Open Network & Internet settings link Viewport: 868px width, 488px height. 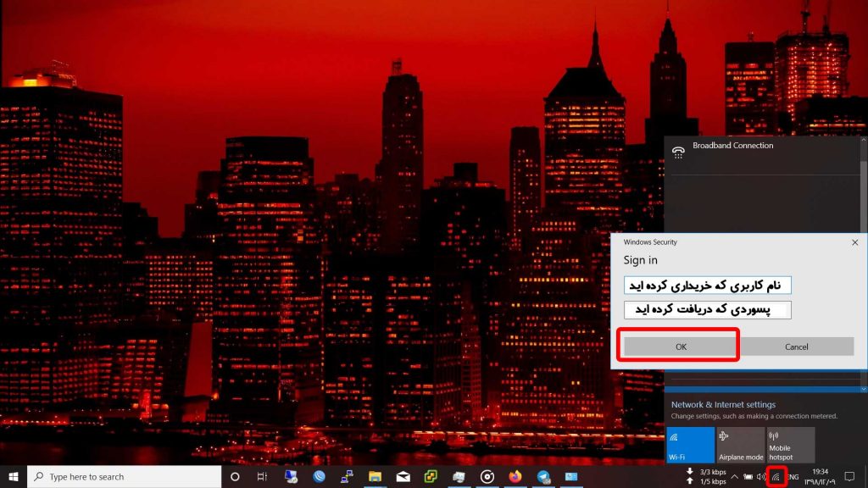(x=723, y=405)
